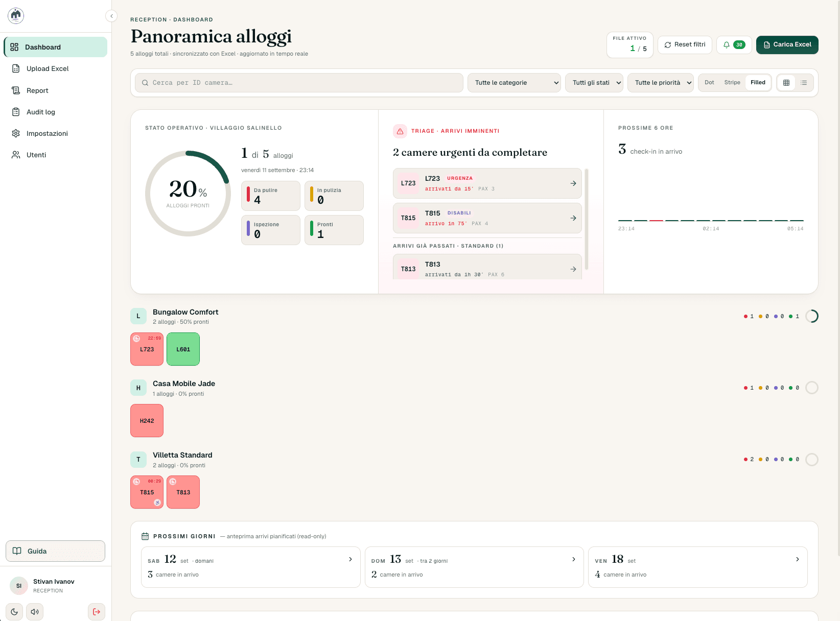Click Carica Excel button
The image size is (840, 621).
pyautogui.click(x=787, y=45)
